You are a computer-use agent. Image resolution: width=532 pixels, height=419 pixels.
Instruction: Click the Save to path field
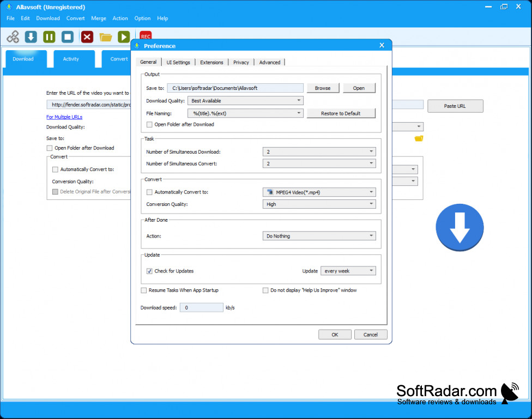tap(235, 88)
